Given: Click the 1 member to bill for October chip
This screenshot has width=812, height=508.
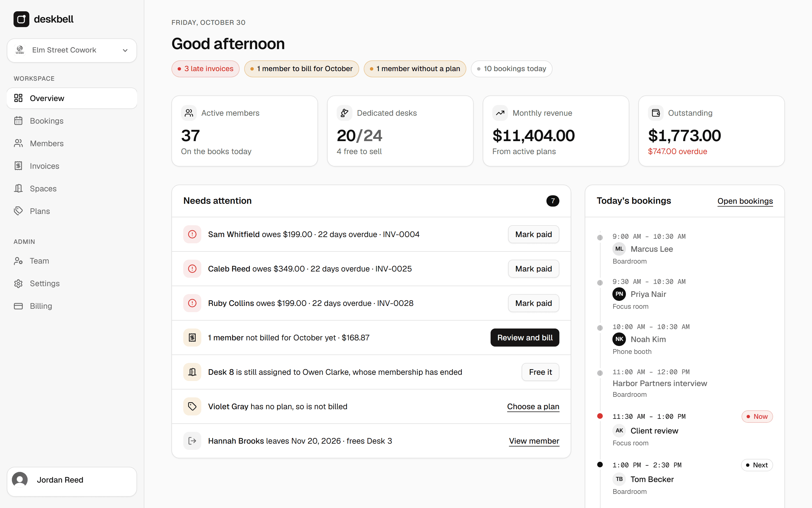Looking at the screenshot, I should click(301, 69).
